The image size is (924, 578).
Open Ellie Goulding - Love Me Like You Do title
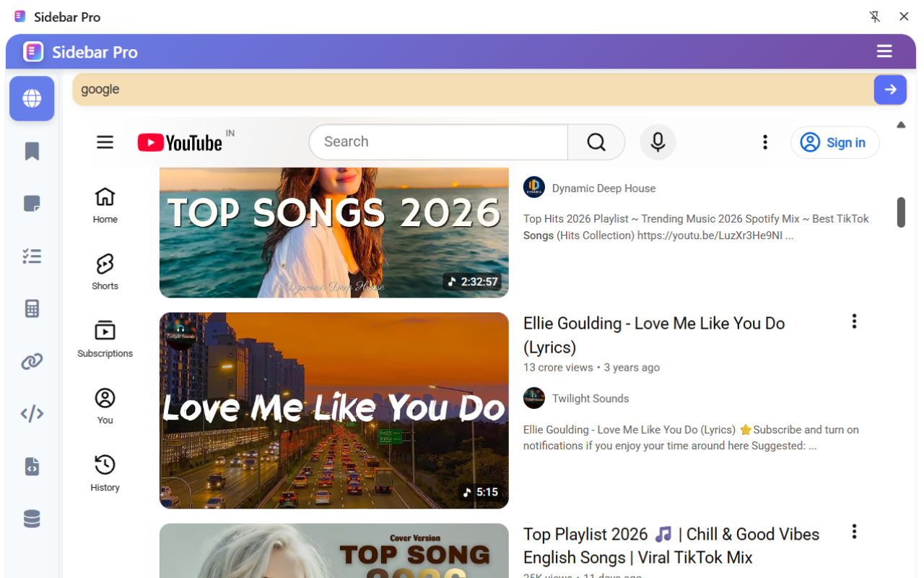pyautogui.click(x=654, y=335)
